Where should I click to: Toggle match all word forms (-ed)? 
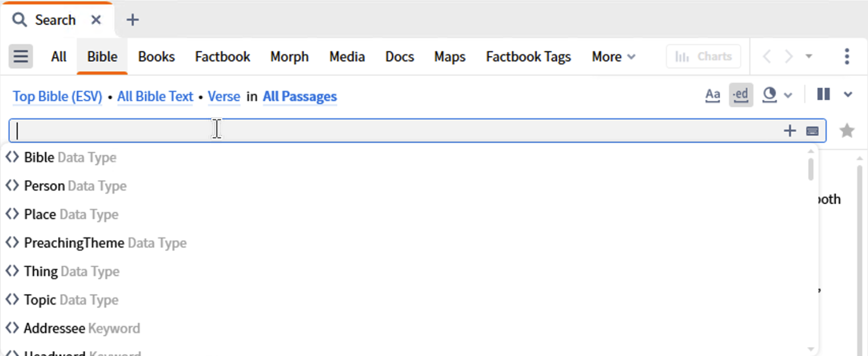coord(741,95)
